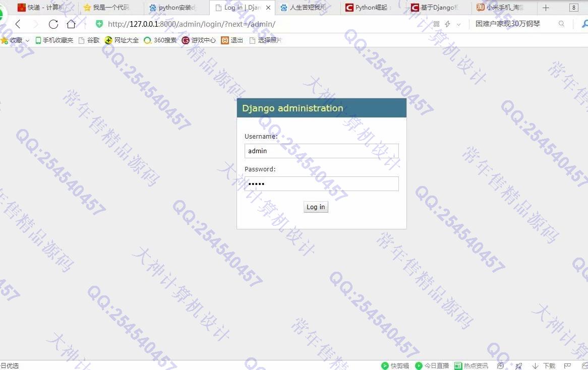
Task: Open the 游戏中心 bookmark
Action: (199, 40)
